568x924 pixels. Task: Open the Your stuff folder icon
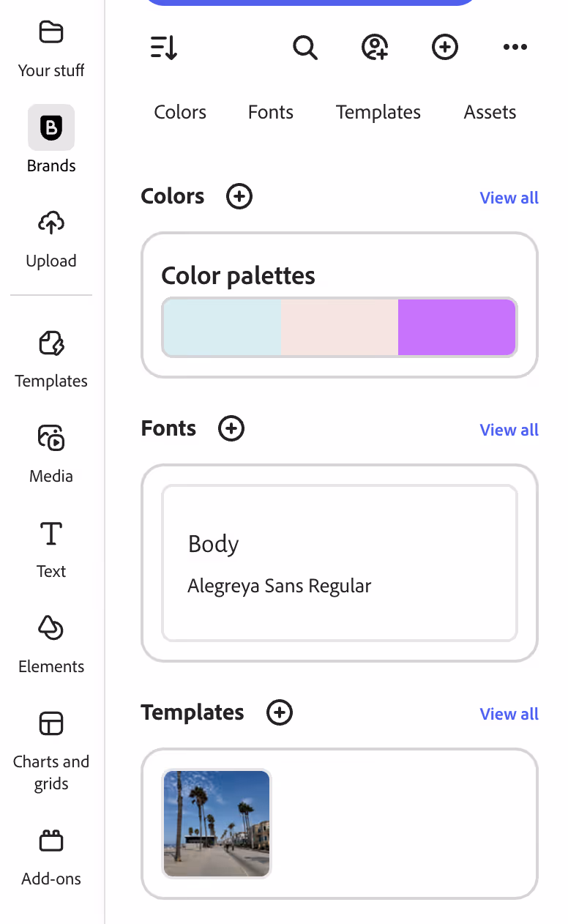coord(51,32)
